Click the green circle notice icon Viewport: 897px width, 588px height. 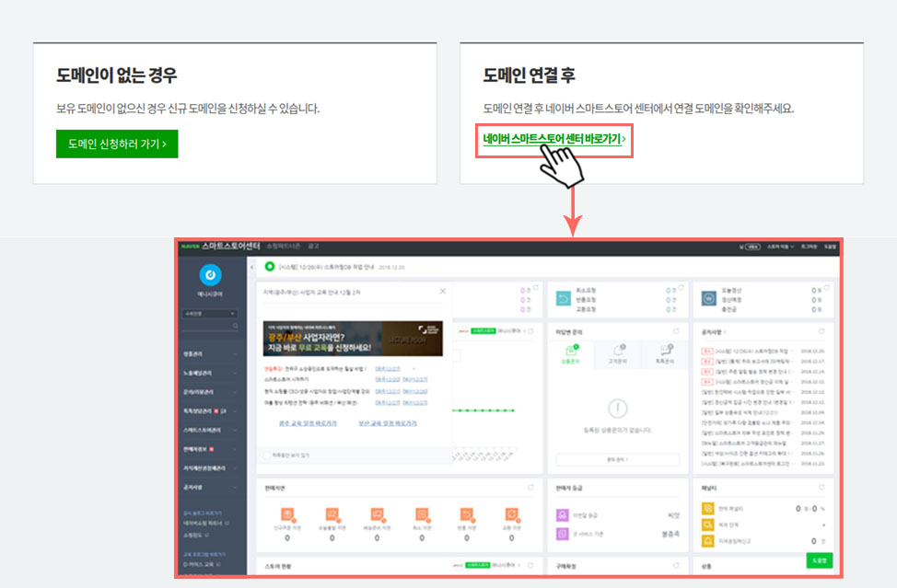coord(270,266)
